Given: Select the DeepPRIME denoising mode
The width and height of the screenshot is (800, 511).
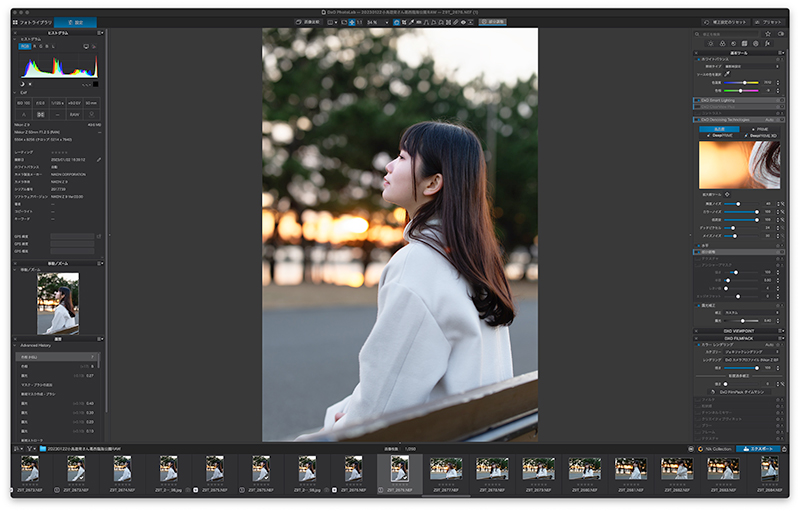Looking at the screenshot, I should tap(720, 136).
